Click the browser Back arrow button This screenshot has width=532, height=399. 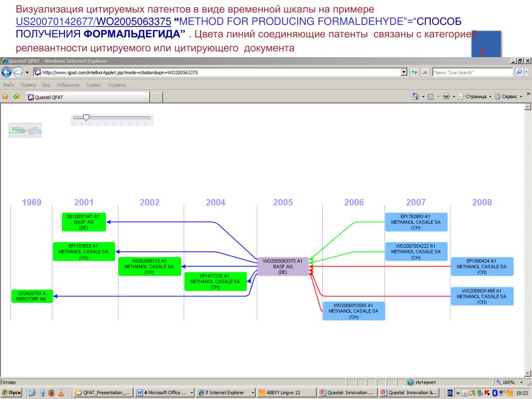6,72
